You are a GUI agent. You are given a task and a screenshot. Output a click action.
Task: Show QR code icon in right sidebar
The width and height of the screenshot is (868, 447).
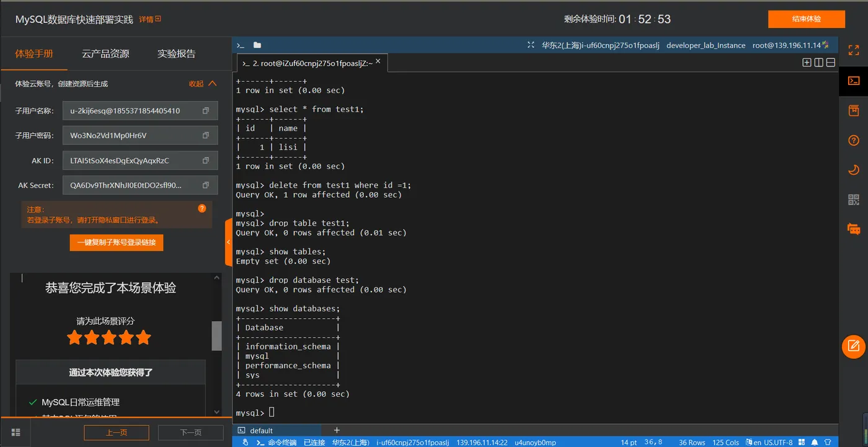[x=854, y=200]
